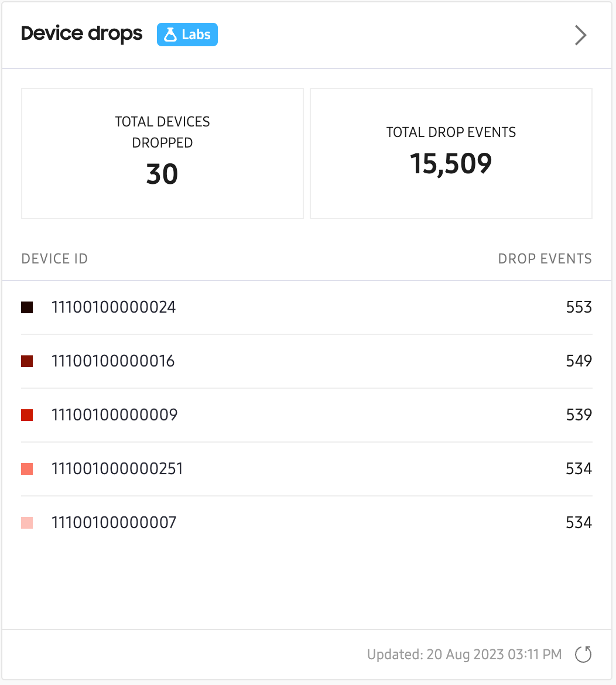Viewport: 616px width, 685px height.
Task: Open device ID 11100100000016 row
Action: tap(307, 361)
